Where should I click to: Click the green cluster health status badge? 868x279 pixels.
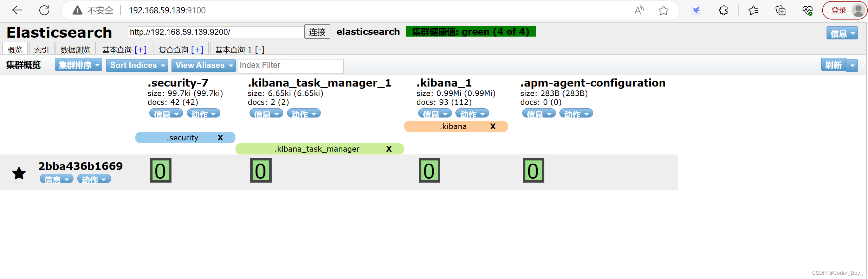click(471, 31)
